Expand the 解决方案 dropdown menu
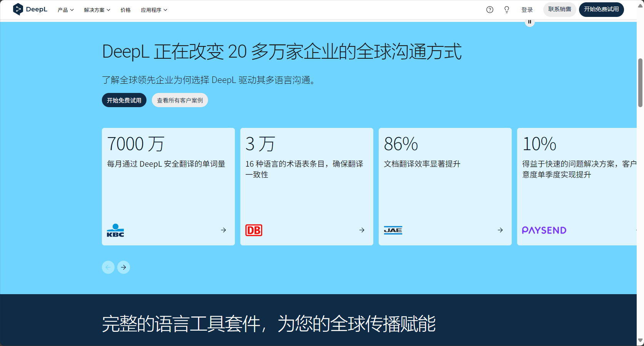The height and width of the screenshot is (346, 644). [97, 10]
